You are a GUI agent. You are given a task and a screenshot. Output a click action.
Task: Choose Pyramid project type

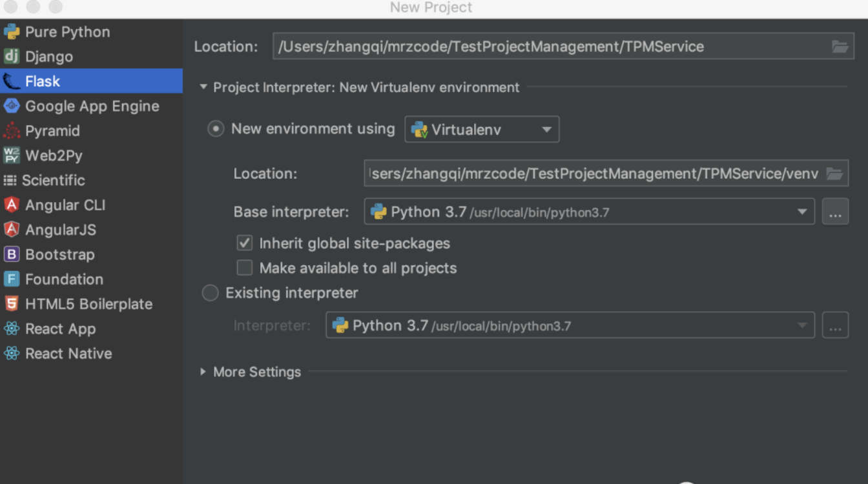(91, 130)
